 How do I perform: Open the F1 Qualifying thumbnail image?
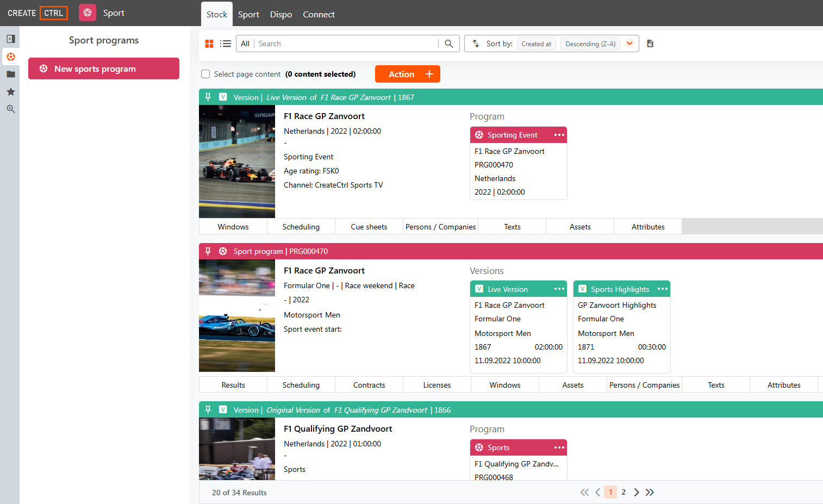tap(237, 449)
